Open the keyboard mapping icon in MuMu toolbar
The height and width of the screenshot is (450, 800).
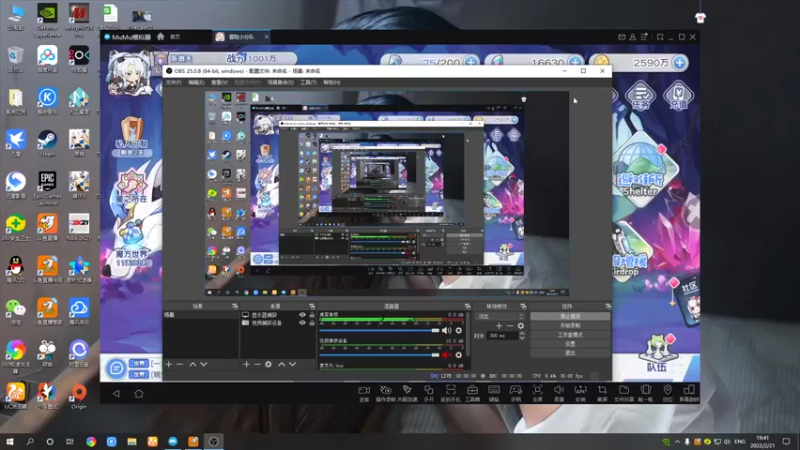coord(494,390)
